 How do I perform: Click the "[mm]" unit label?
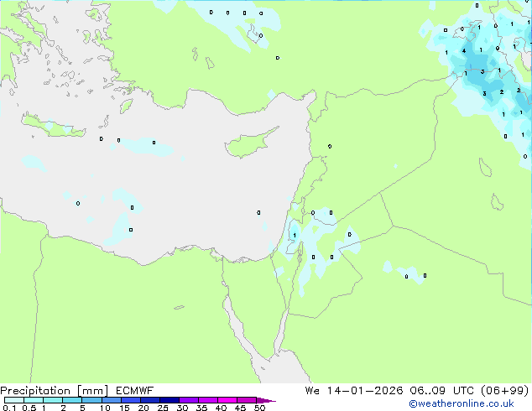point(92,391)
